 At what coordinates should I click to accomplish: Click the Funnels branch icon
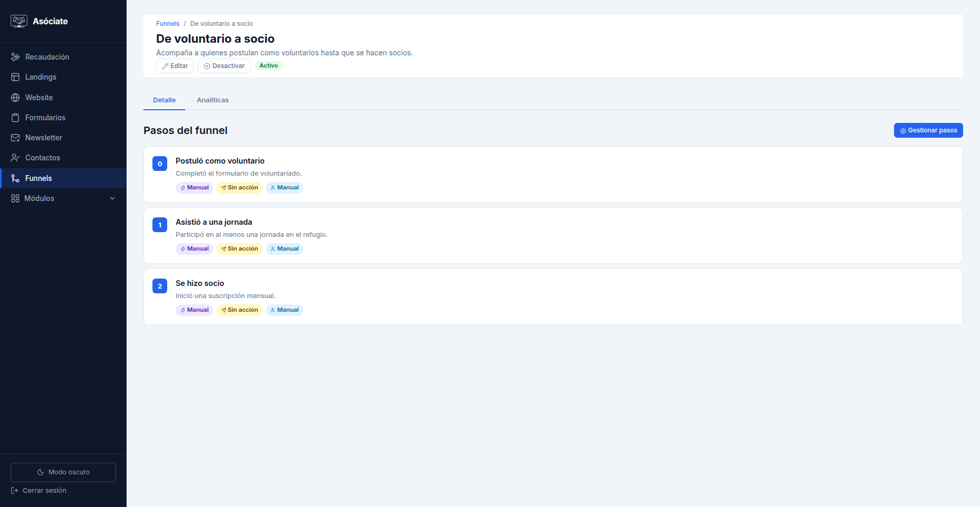(15, 178)
